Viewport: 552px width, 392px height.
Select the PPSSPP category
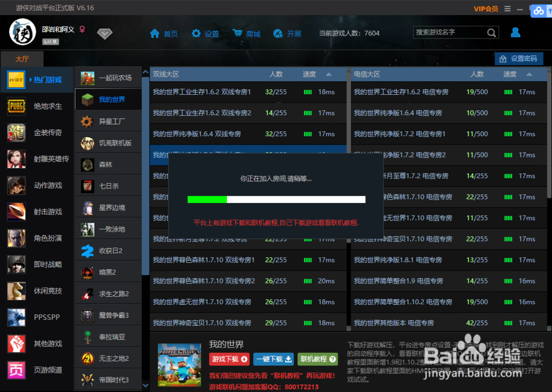pyautogui.click(x=37, y=317)
